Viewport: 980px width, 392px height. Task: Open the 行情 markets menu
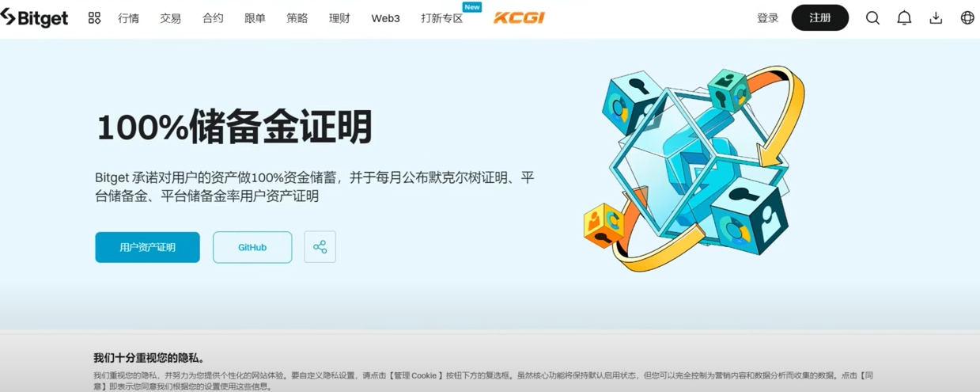coord(128,18)
